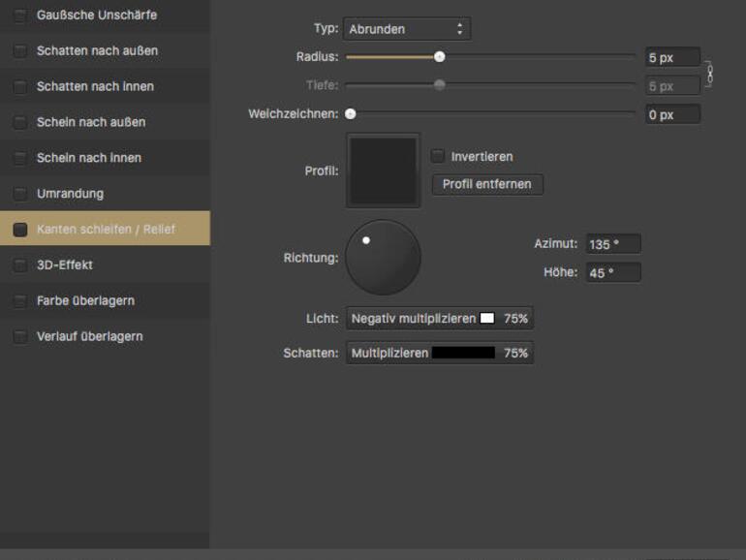The width and height of the screenshot is (746, 560).
Task: Click the Radius slider handle
Action: (x=440, y=57)
